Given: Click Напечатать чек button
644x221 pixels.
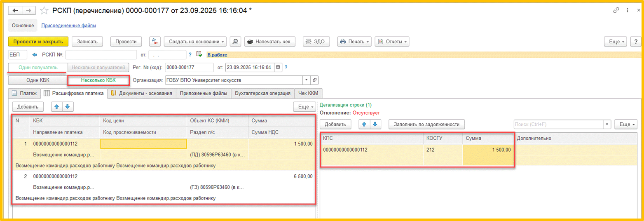Looking at the screenshot, I should point(269,41).
